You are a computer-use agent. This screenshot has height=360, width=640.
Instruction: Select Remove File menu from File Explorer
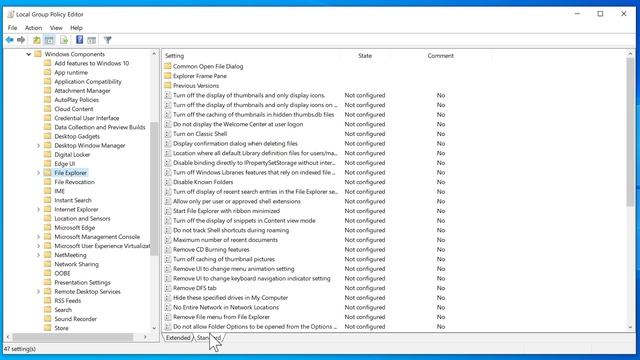coord(221,317)
